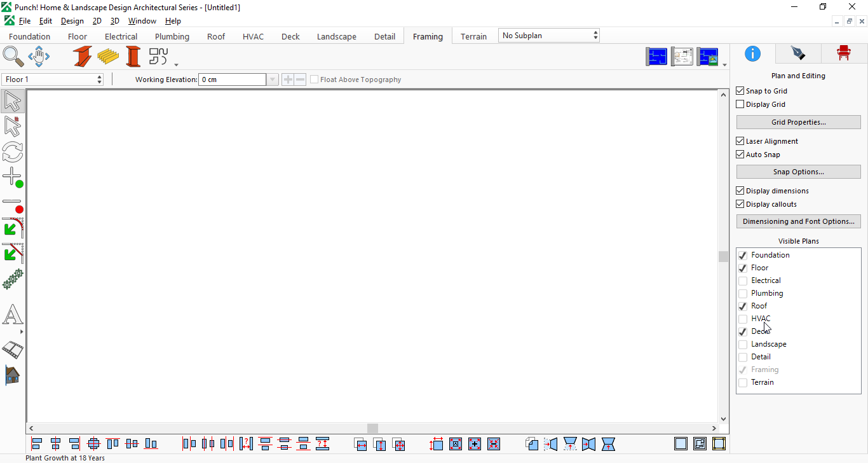
Task: Open the pen nib tab in side panel
Action: [798, 53]
